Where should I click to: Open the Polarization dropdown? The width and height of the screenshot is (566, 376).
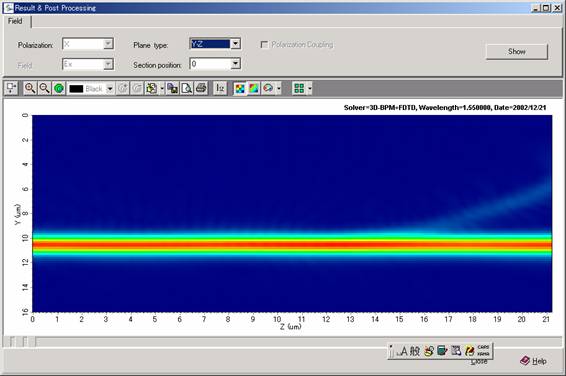click(108, 44)
